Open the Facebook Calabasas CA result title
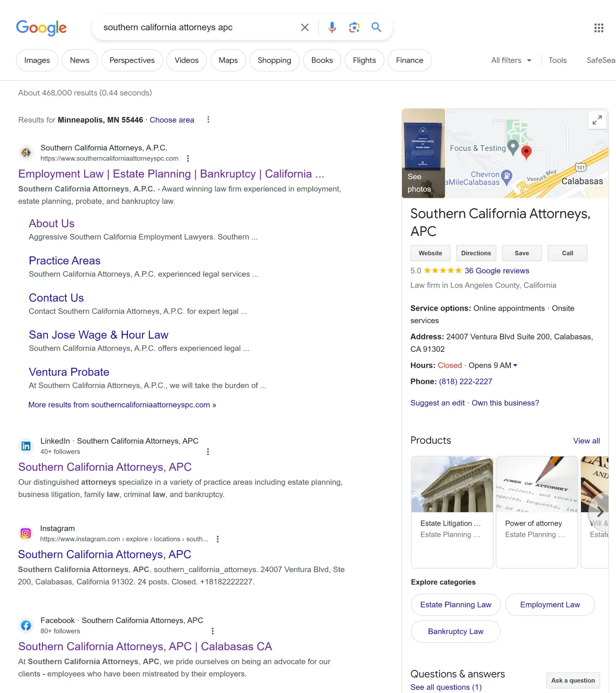This screenshot has height=693, width=616. 145,646
